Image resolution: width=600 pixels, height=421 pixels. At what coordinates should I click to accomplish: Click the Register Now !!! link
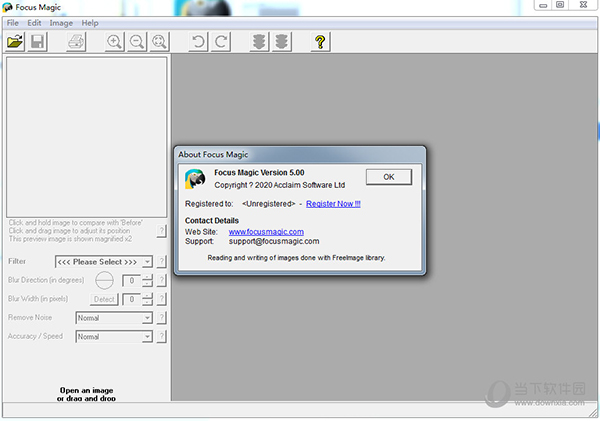point(333,204)
